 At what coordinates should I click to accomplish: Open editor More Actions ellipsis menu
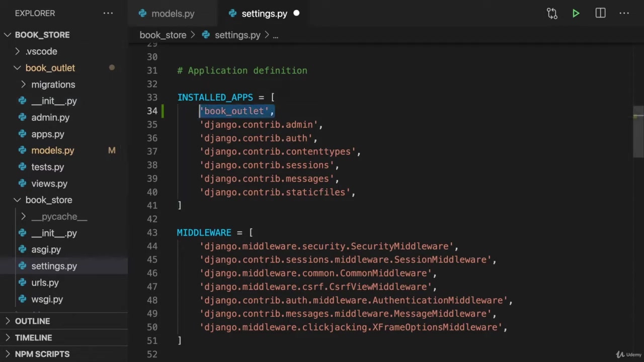pos(624,14)
